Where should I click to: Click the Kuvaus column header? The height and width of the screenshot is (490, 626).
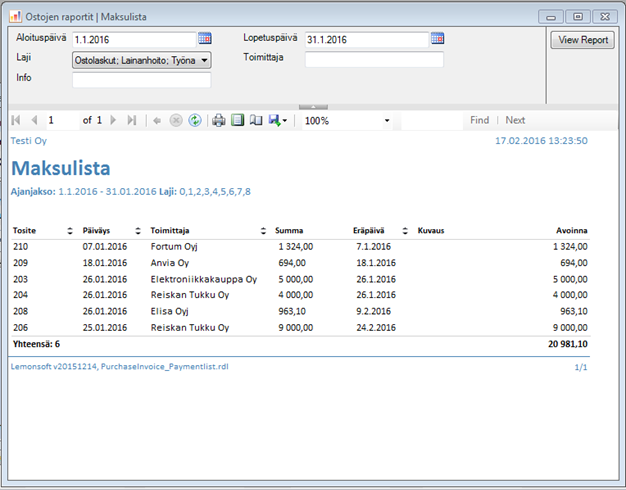pos(431,231)
